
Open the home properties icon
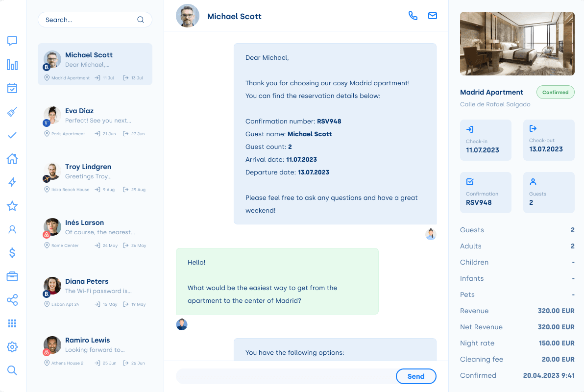coord(12,159)
